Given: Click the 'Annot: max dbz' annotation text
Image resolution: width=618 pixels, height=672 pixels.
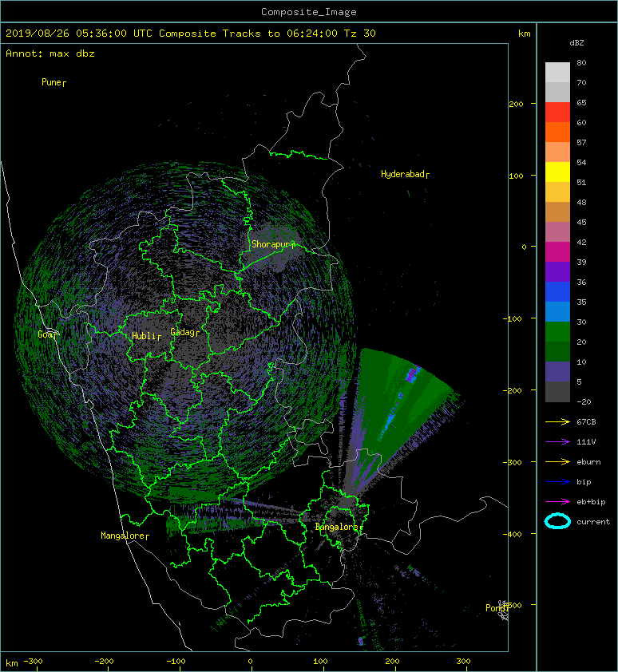Looking at the screenshot, I should (x=50, y=53).
